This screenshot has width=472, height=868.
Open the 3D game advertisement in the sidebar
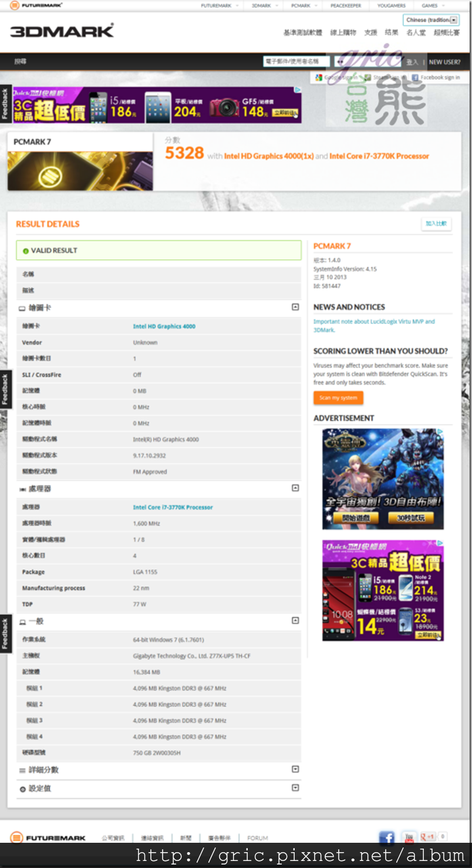tap(383, 479)
